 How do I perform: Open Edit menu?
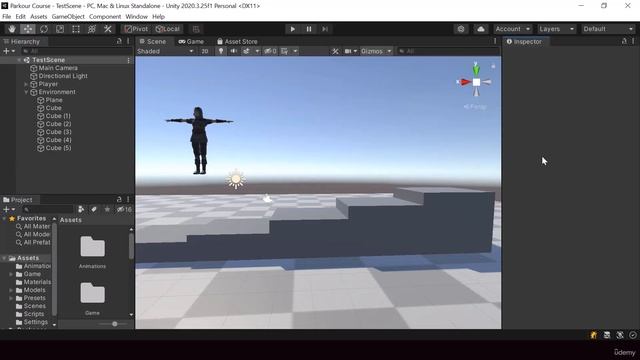[20, 17]
